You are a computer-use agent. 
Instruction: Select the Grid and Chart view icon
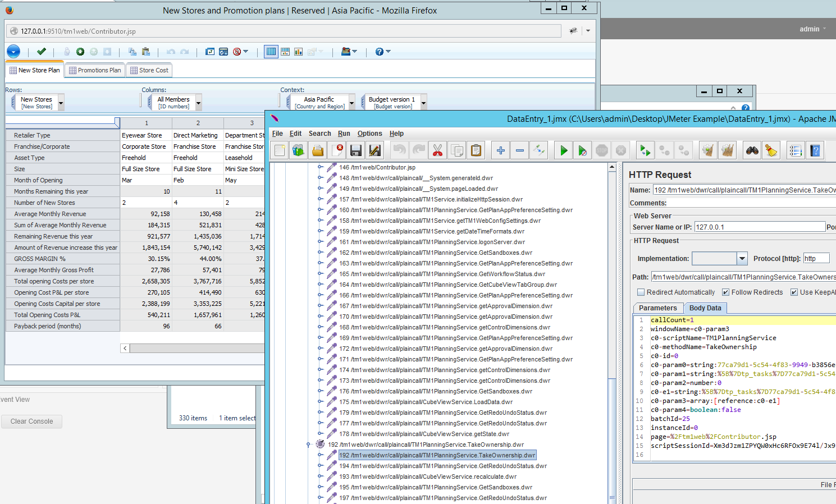[285, 52]
